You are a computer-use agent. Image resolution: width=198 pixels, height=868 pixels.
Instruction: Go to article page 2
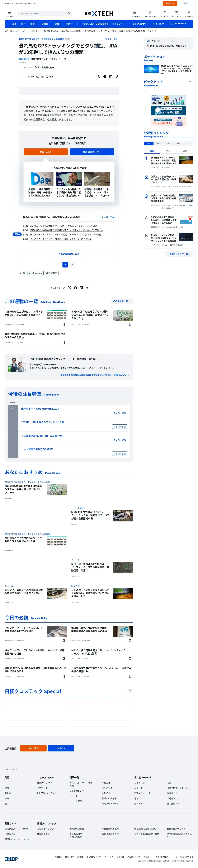pos(72,265)
